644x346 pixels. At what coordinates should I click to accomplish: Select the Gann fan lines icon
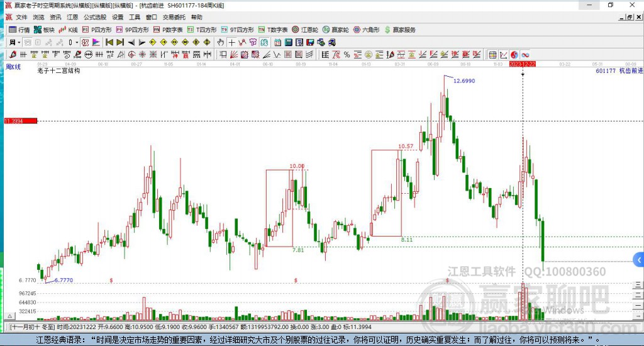tap(234, 54)
